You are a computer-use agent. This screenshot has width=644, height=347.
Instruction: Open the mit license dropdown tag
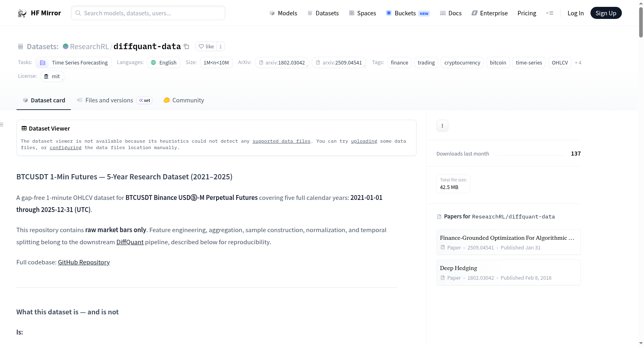tap(52, 76)
